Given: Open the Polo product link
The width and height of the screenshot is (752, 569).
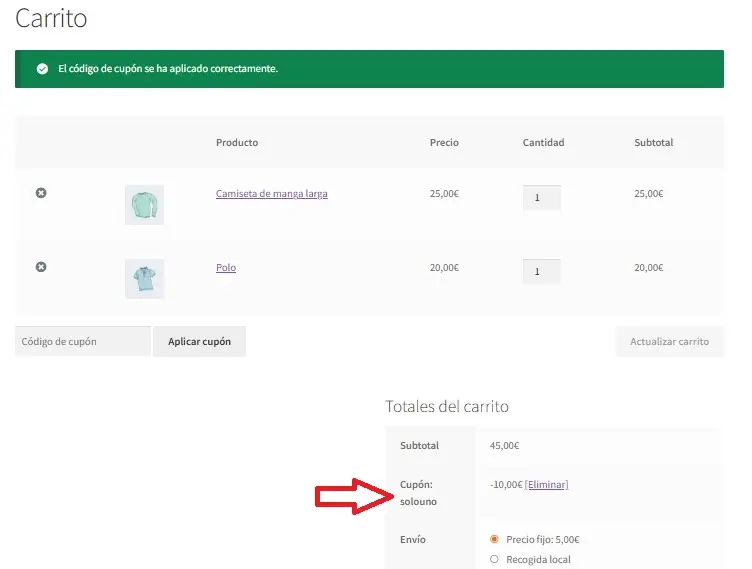Looking at the screenshot, I should 226,268.
